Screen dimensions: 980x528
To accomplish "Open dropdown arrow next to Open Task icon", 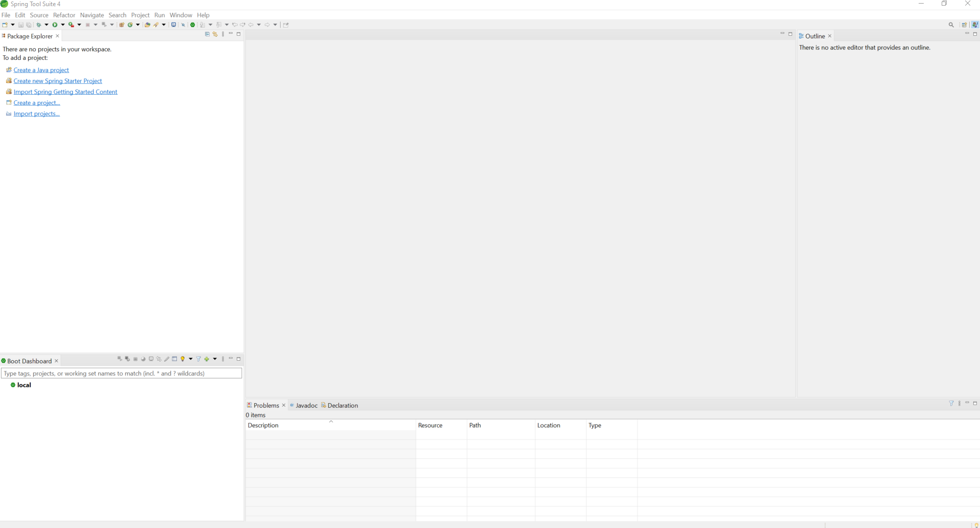I will click(164, 25).
